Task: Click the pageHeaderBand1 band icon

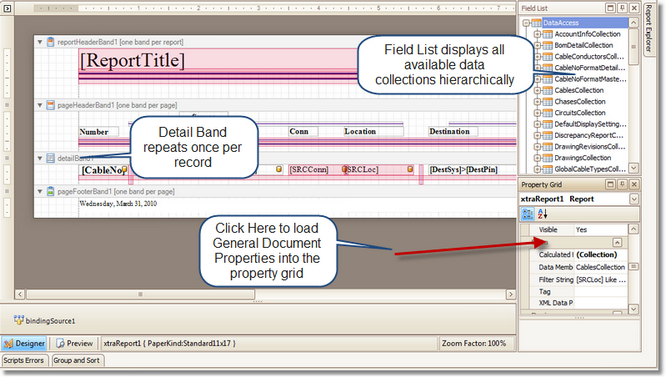Action: (51, 105)
